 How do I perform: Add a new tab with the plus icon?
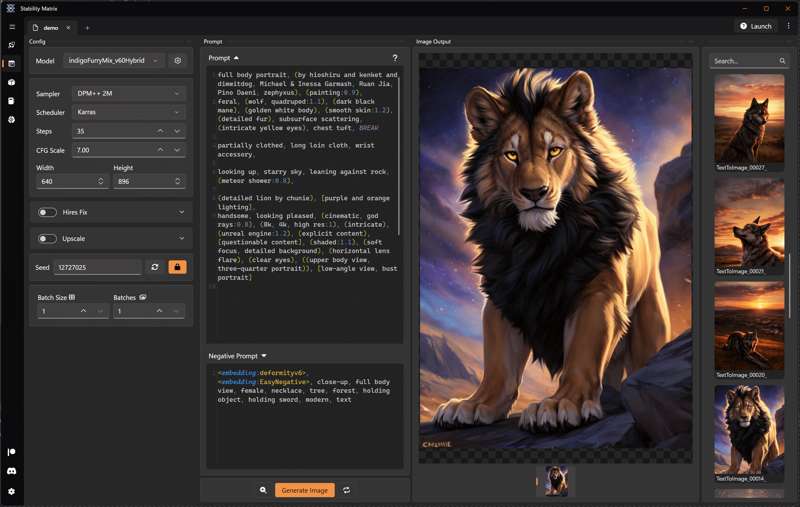pyautogui.click(x=87, y=28)
